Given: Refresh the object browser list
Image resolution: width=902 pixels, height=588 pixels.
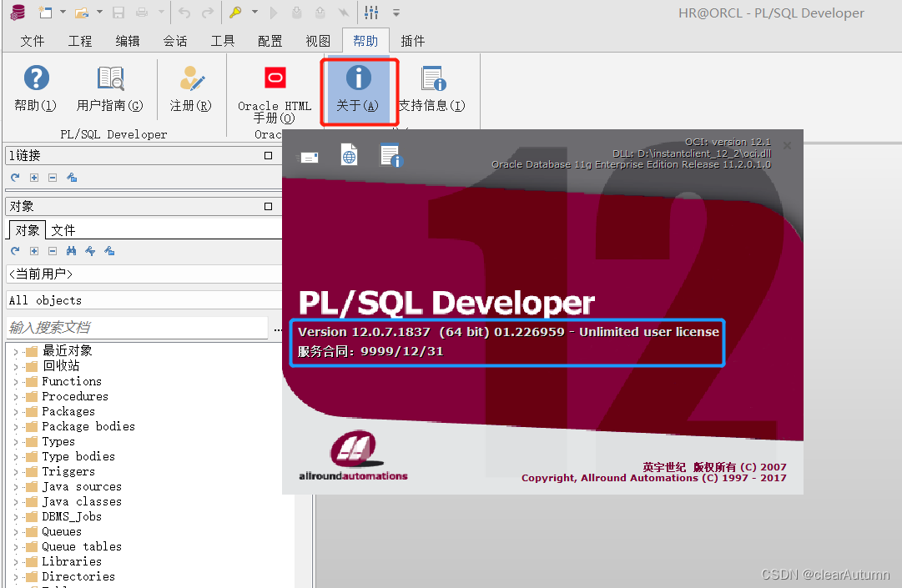Looking at the screenshot, I should click(x=14, y=251).
